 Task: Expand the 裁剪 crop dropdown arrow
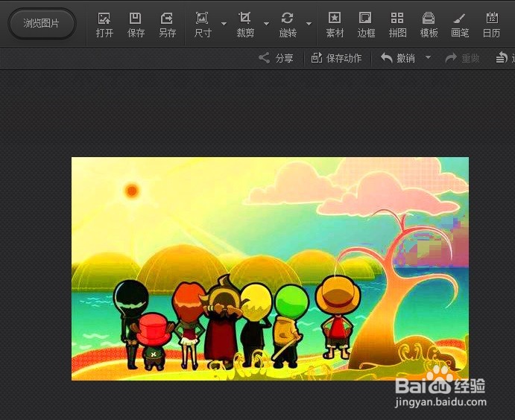point(266,24)
